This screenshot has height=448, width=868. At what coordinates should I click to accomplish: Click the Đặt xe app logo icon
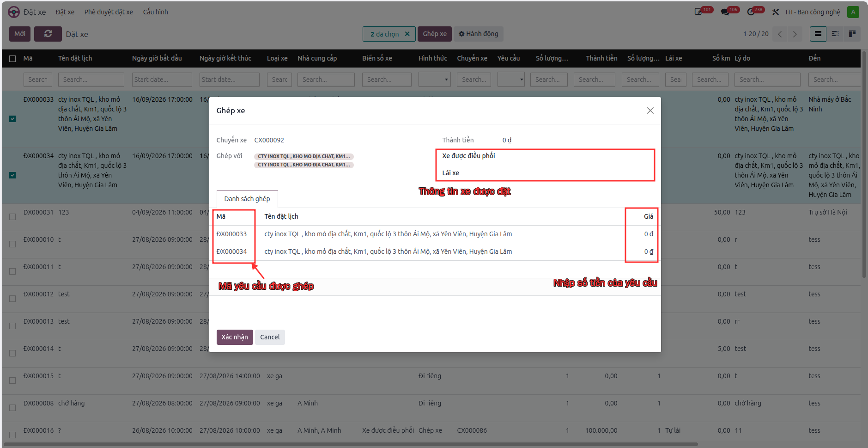click(14, 12)
